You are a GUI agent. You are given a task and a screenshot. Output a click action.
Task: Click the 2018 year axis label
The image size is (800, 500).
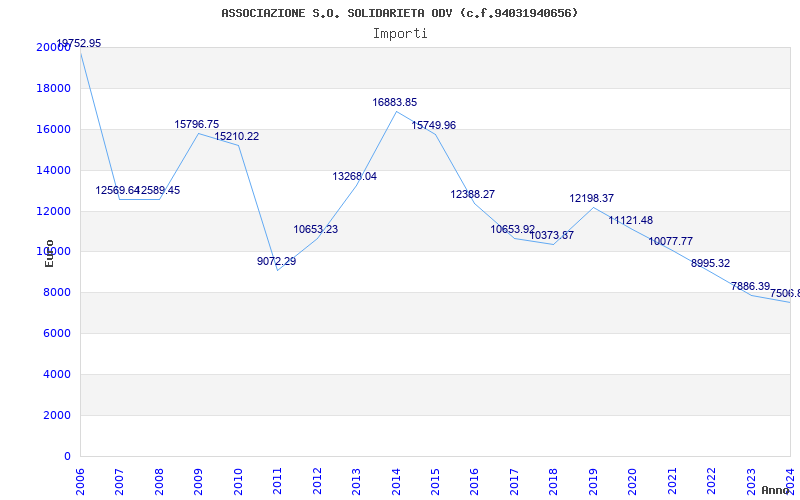coord(554,482)
